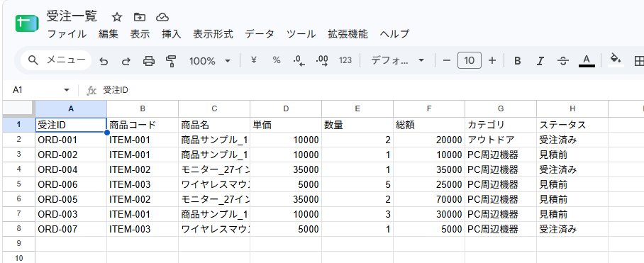Select row 5 header
The image size is (644, 263).
point(18,184)
